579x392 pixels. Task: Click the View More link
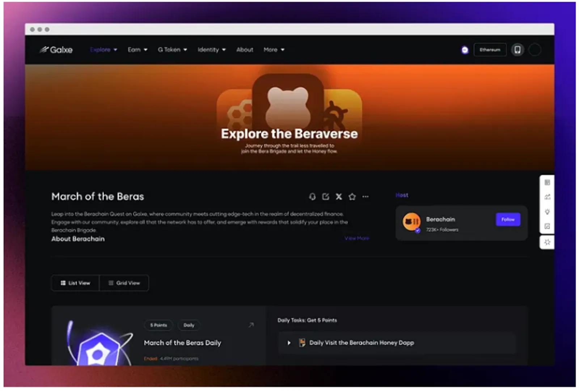[357, 238]
